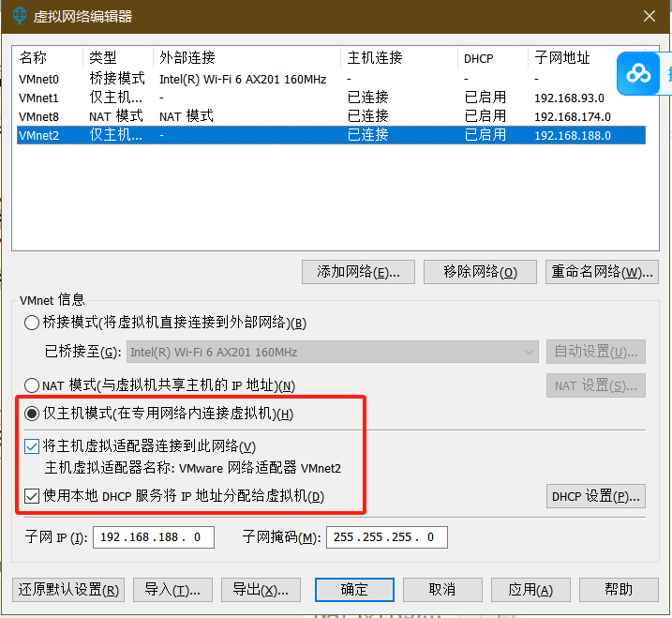This screenshot has width=672, height=618.
Task: Select the VMnet8 row
Action: pyautogui.click(x=331, y=116)
